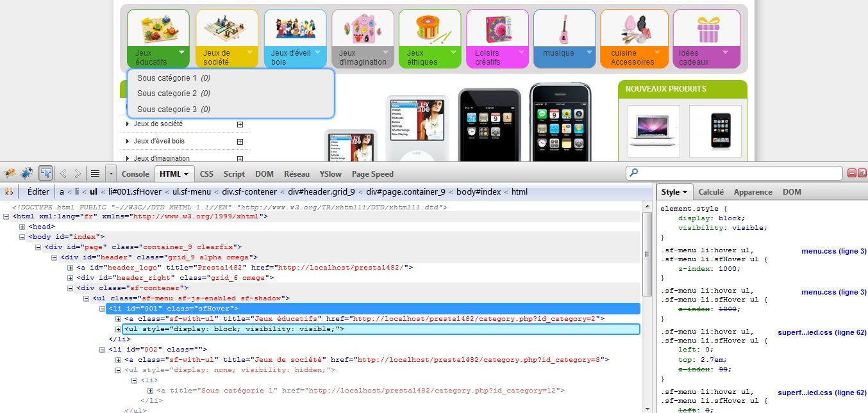Click the blue bug icon in Firebug toolbar
868x413 pixels.
point(28,174)
